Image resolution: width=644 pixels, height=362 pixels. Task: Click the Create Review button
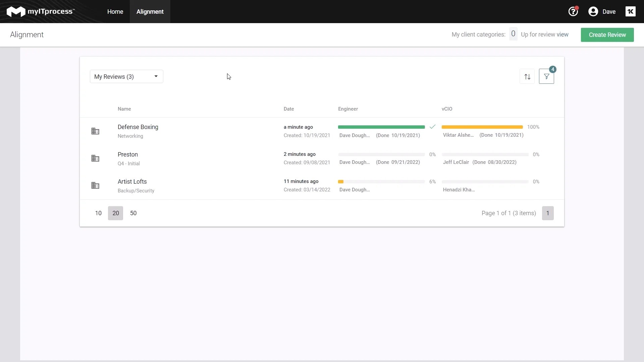tap(607, 35)
